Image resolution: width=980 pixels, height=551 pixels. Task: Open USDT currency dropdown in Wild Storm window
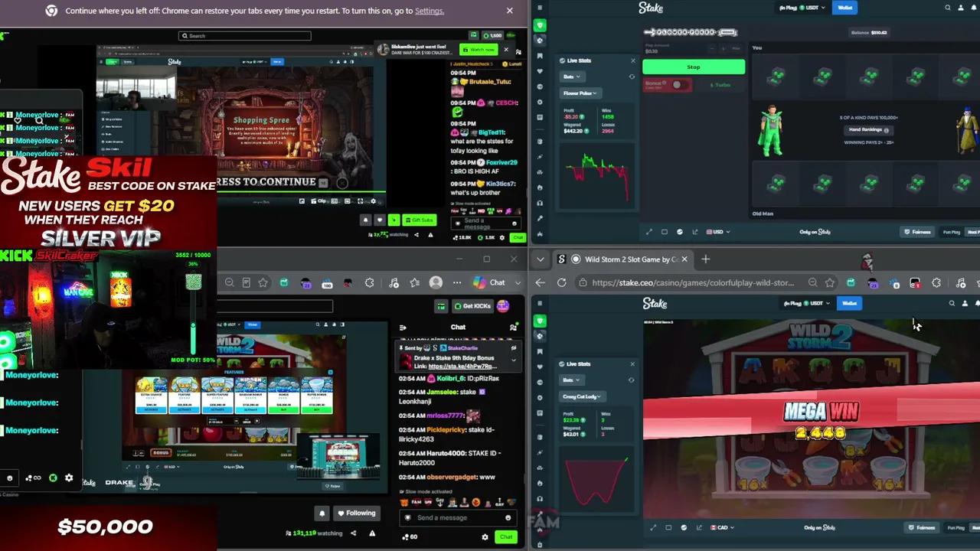(807, 303)
